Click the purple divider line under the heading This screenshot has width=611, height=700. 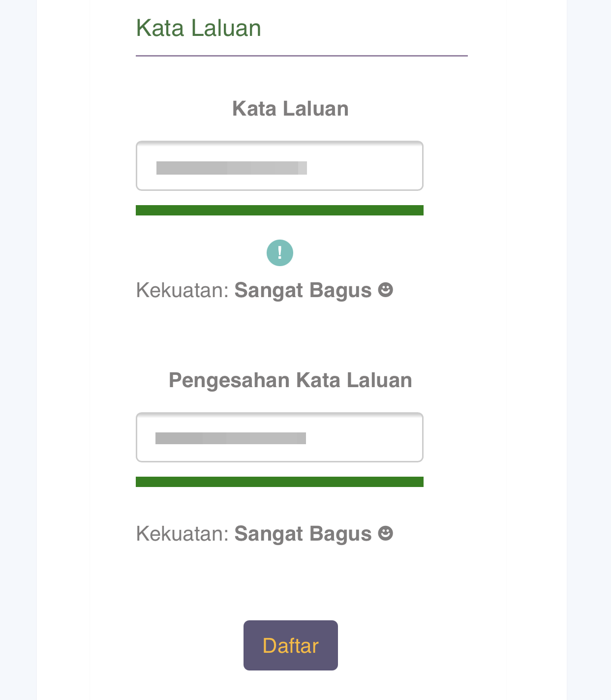pyautogui.click(x=302, y=56)
